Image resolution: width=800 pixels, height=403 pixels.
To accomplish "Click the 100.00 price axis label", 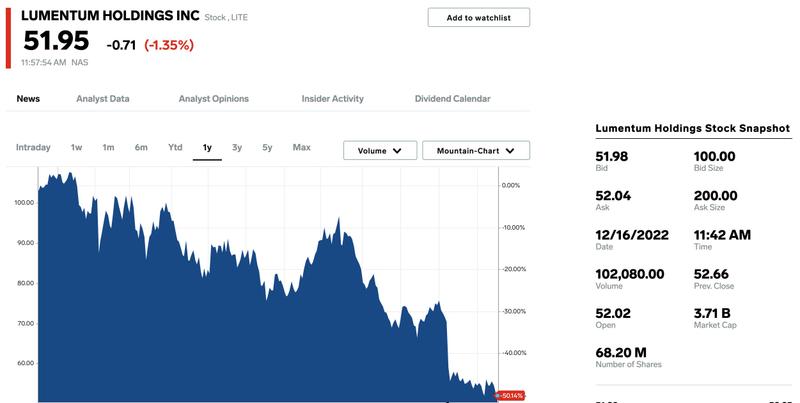I will pos(24,203).
